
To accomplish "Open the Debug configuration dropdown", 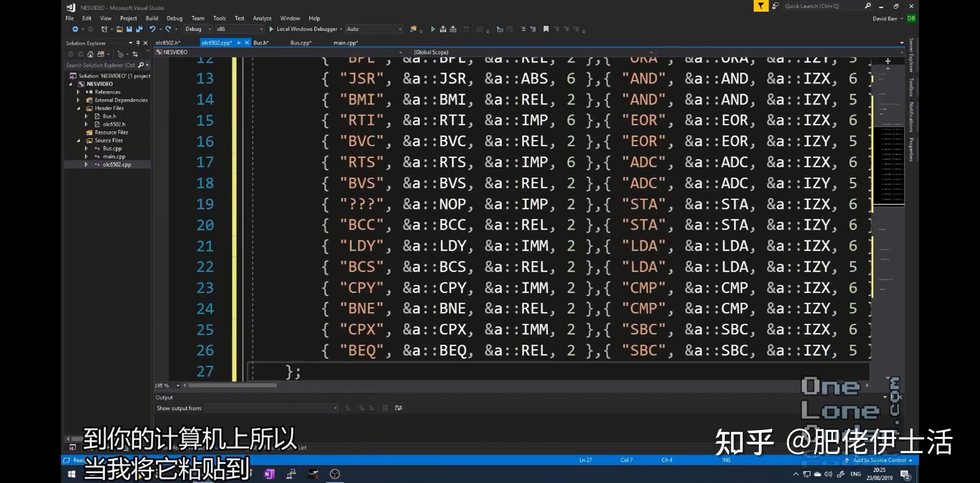I will click(x=198, y=29).
